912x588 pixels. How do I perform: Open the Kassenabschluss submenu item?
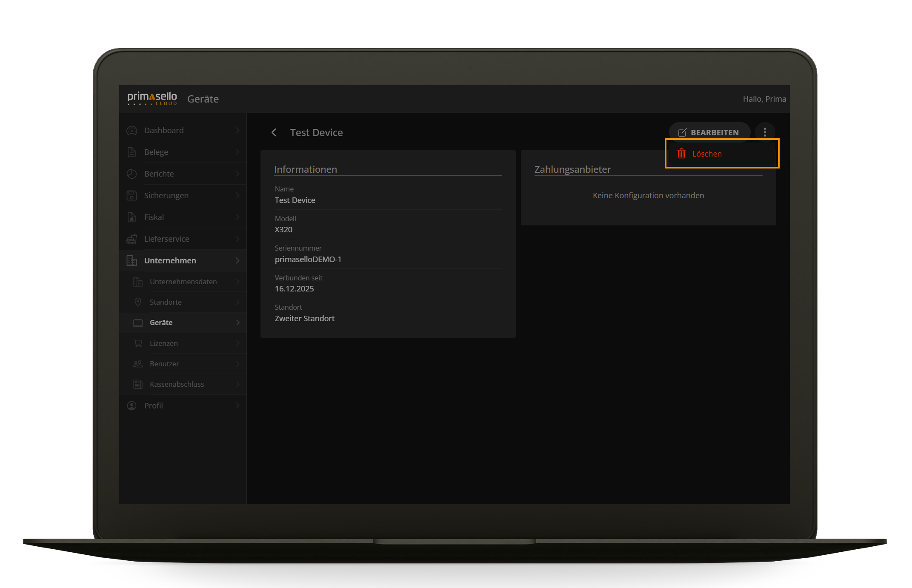[177, 384]
